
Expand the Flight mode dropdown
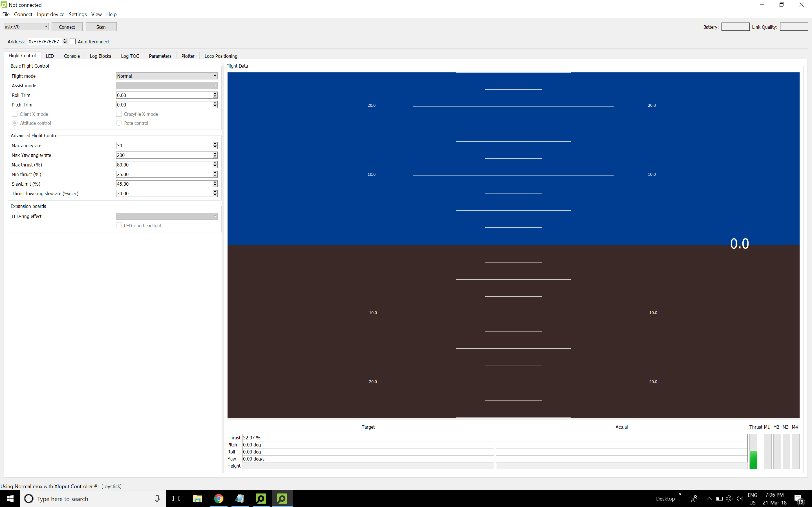[x=166, y=76]
